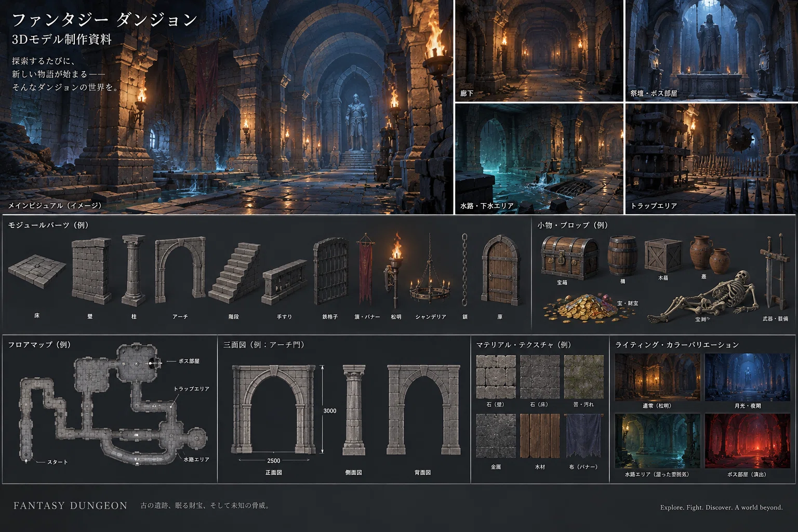Click the モジュールパーツ(例) section heading
Viewport: 798px width, 532px height.
point(48,225)
